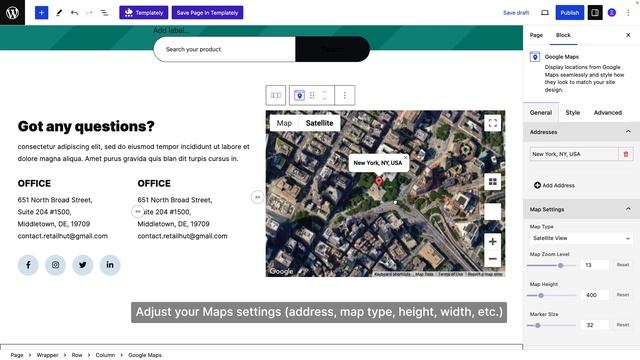This screenshot has width=640, height=360.
Task: Select the parent Row block toolbar icon
Action: coord(276,95)
